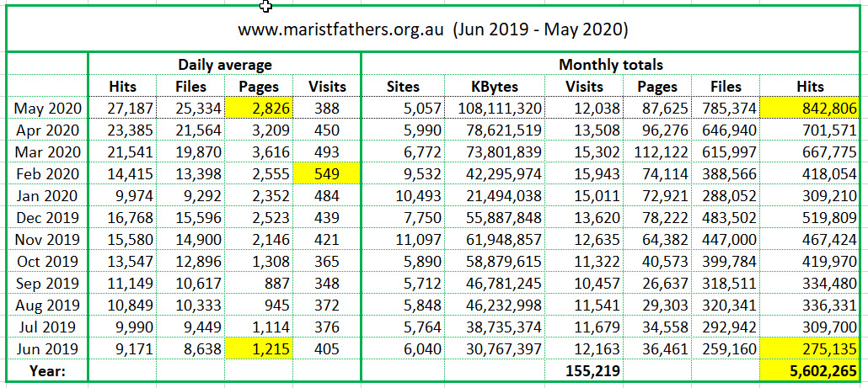Select cell 21,494,038 KBytes
This screenshot has width=868, height=388.
coord(495,195)
